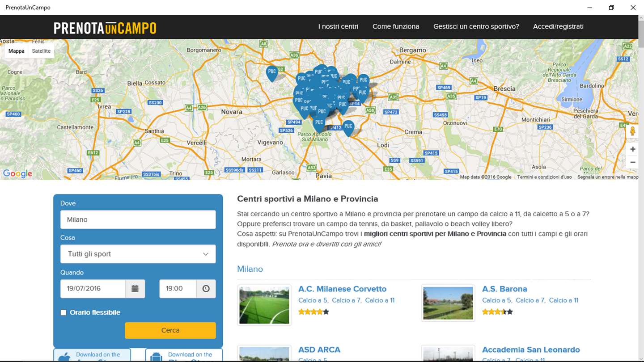The height and width of the screenshot is (362, 644).
Task: Open Gestisci un centro sportivo? page
Action: click(476, 26)
